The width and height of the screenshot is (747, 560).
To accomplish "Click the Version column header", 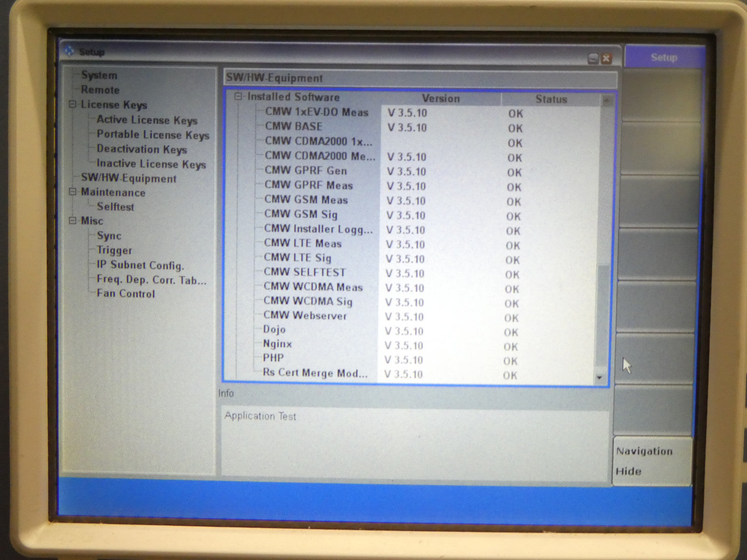I will (x=440, y=98).
